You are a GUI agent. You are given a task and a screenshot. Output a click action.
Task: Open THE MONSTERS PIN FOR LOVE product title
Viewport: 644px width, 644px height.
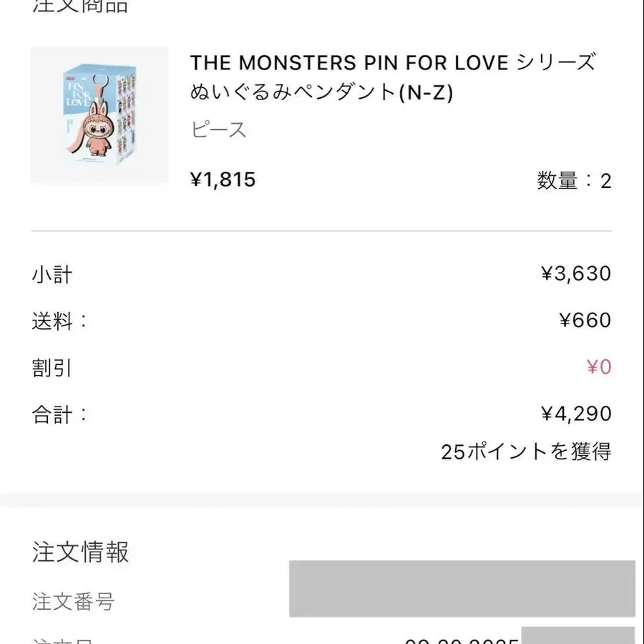[x=393, y=77]
